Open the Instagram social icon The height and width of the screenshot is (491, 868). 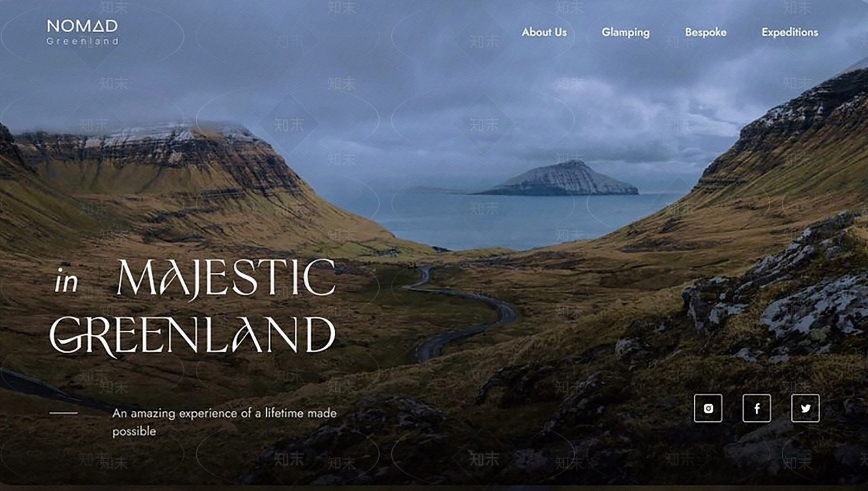[708, 408]
